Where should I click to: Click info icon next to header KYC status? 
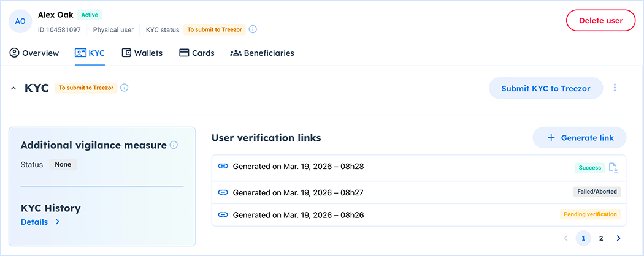click(x=253, y=29)
